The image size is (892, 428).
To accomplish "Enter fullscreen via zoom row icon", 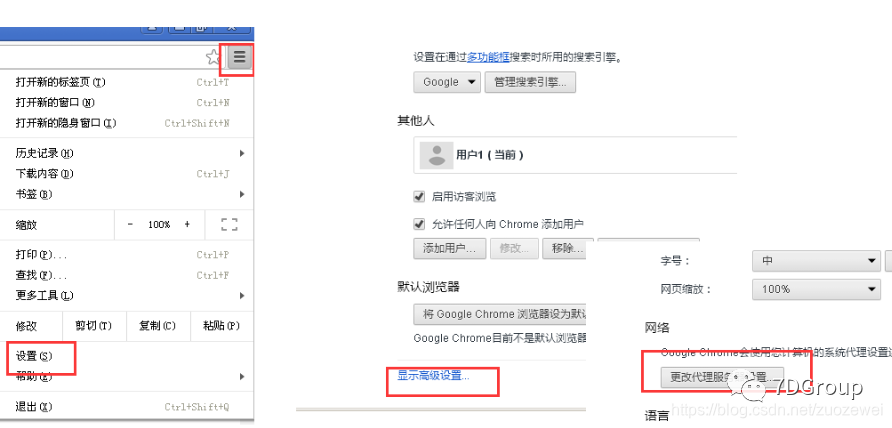I will click(x=229, y=224).
